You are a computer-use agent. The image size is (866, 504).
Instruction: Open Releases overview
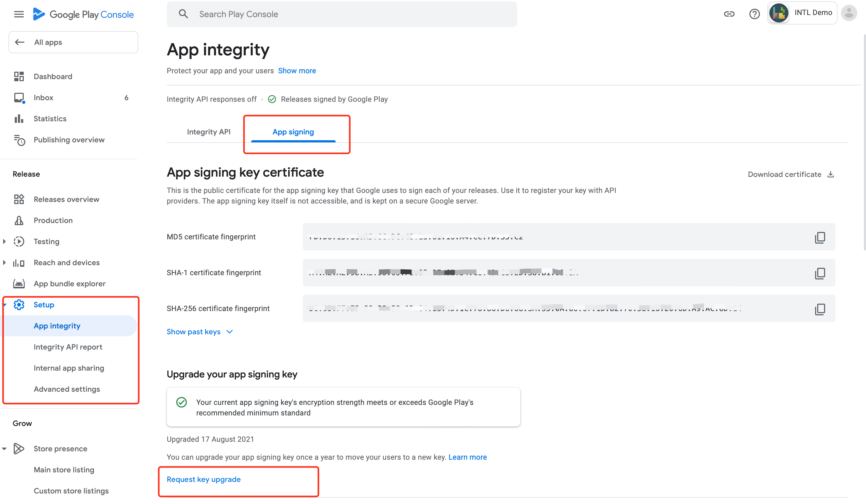(x=66, y=199)
